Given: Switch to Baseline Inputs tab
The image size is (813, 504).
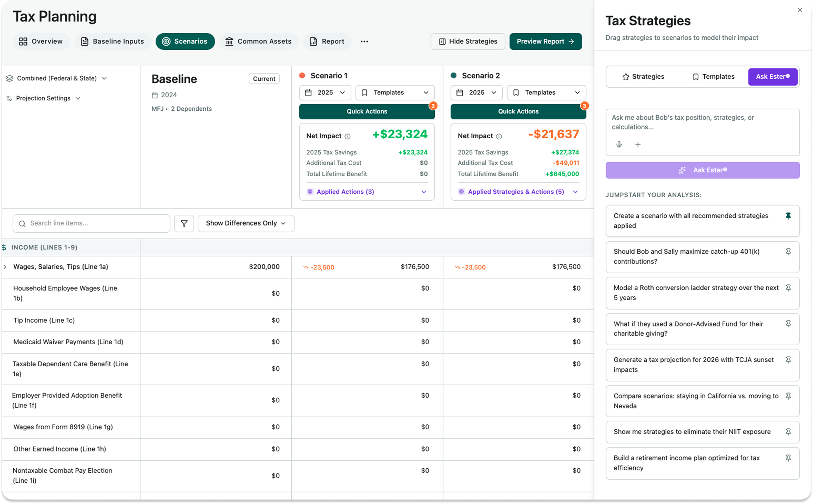Looking at the screenshot, I should click(x=113, y=42).
